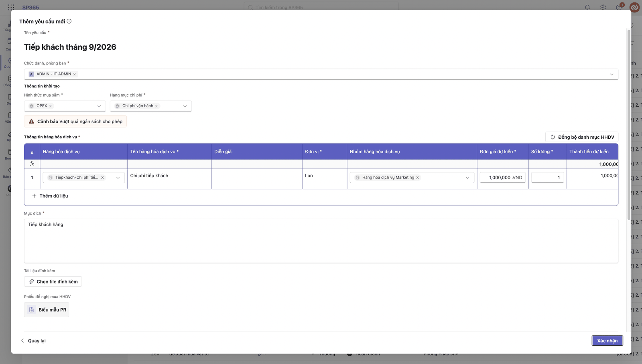Click the Hàng hóa dịch vụ column header
This screenshot has height=364, width=642.
(x=83, y=152)
